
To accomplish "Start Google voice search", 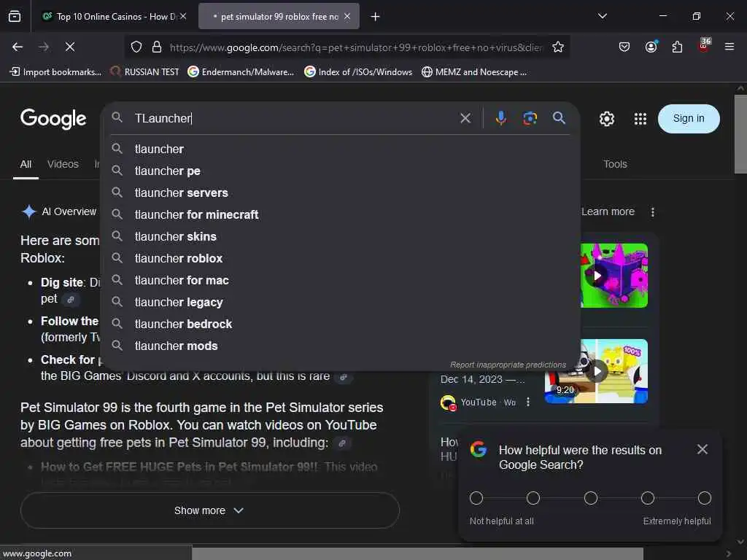I will pos(500,117).
